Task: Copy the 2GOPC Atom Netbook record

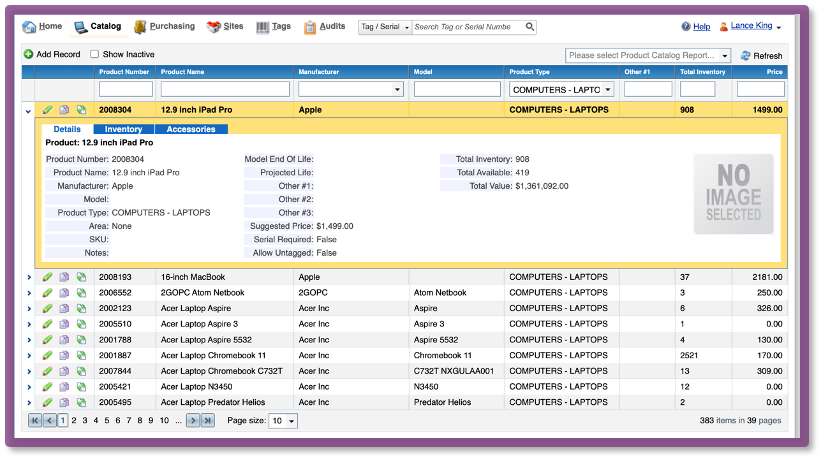Action: click(x=64, y=293)
